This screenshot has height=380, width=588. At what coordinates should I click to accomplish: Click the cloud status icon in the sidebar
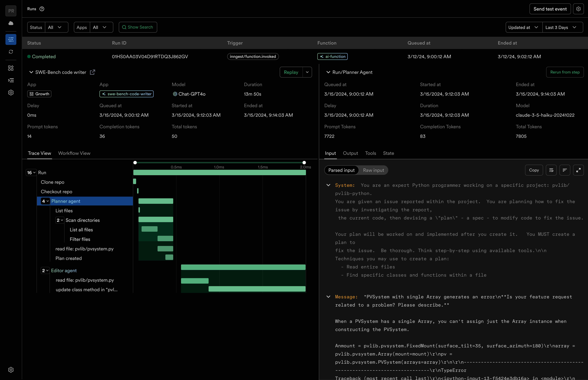click(x=11, y=23)
